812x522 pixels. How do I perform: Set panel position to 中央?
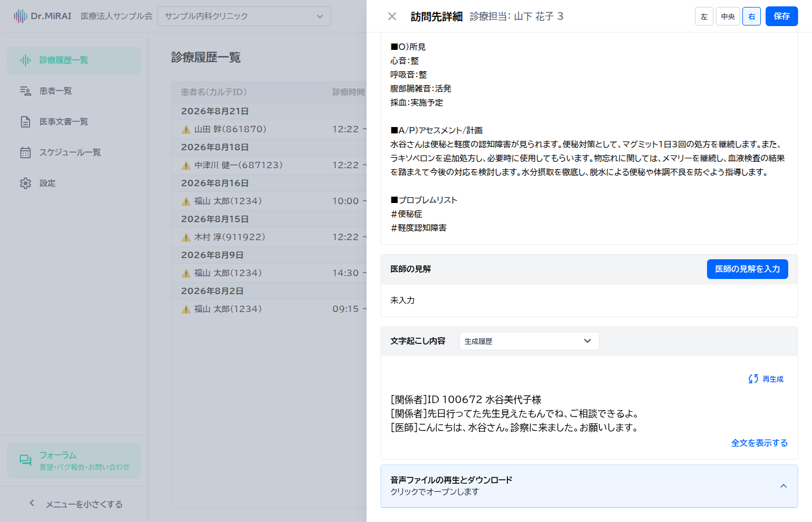tap(728, 16)
